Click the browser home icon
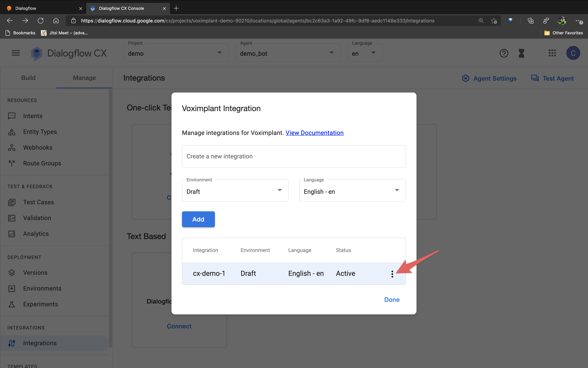 click(x=56, y=21)
